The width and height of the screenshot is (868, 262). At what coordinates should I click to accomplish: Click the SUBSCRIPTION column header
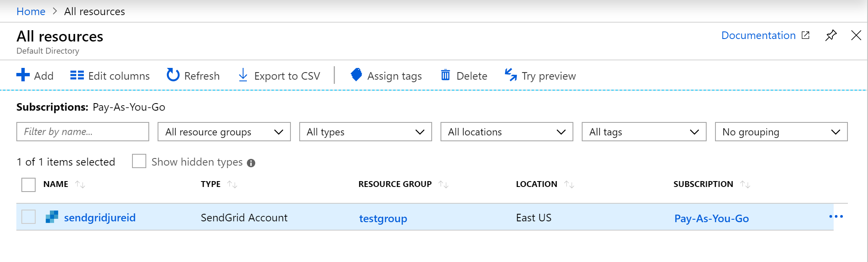point(703,184)
